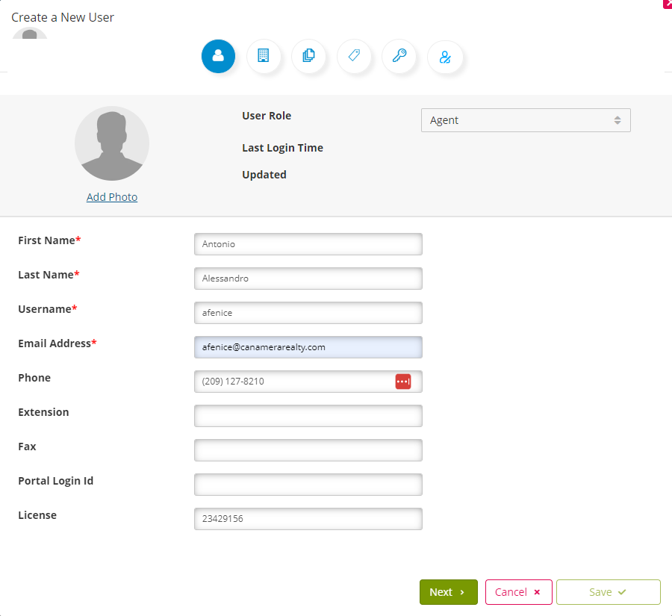The height and width of the screenshot is (616, 672).
Task: Open the key credentials step icon
Action: pyautogui.click(x=399, y=56)
